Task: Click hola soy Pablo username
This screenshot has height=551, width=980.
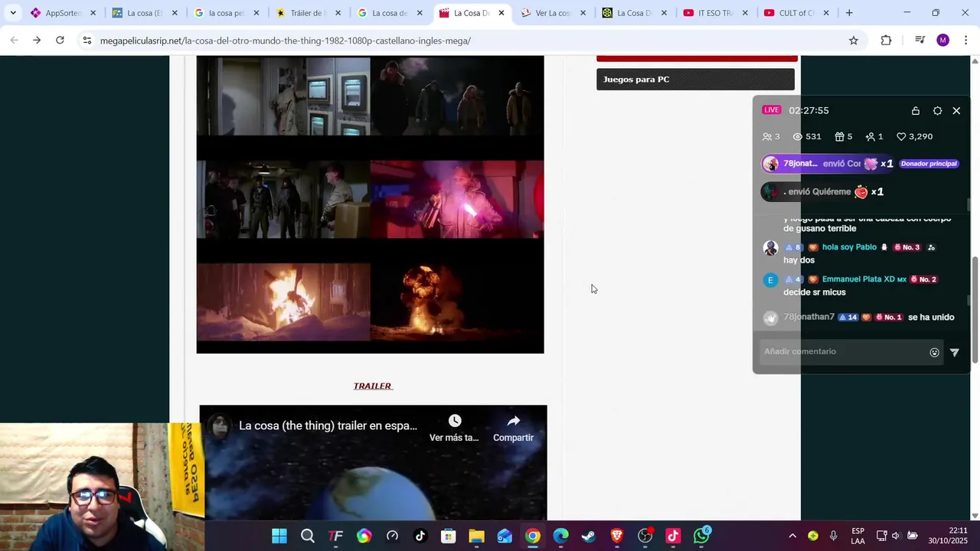Action: point(849,247)
